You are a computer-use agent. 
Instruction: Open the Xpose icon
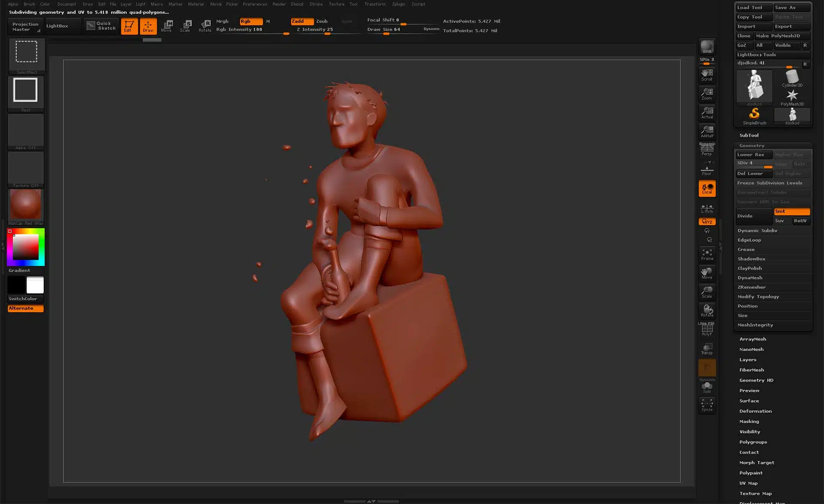pyautogui.click(x=707, y=405)
